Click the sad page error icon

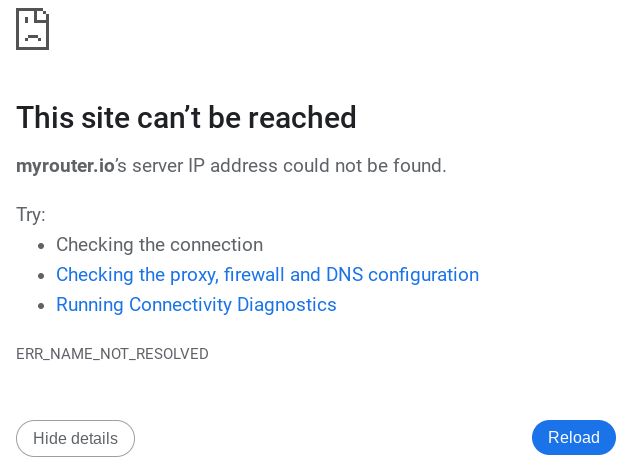point(32,29)
